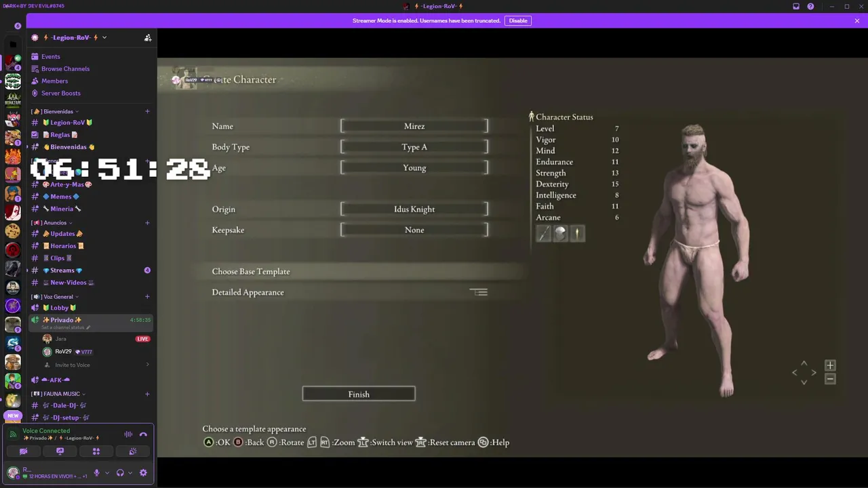Screen dimensions: 868x488
Task: Disconnect from the voice channel
Action: point(143,434)
